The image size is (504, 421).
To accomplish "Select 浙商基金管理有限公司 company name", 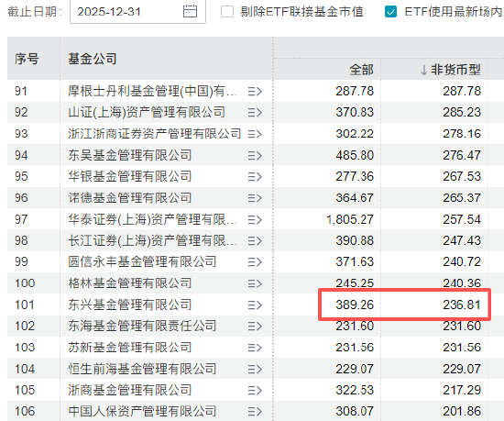I will [130, 390].
